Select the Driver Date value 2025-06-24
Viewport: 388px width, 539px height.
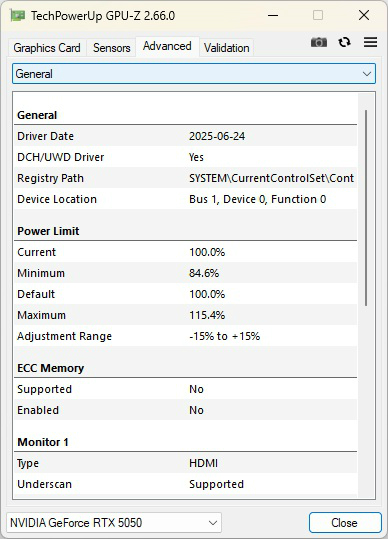(217, 136)
